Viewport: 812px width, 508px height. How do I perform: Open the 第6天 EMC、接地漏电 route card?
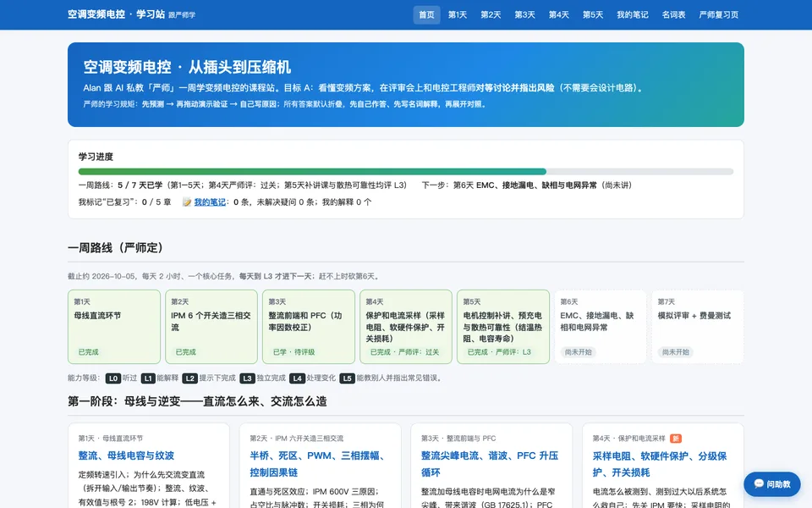pos(601,327)
